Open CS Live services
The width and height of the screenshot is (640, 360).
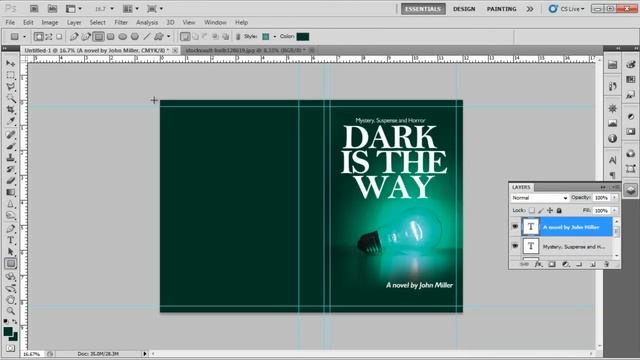click(567, 9)
